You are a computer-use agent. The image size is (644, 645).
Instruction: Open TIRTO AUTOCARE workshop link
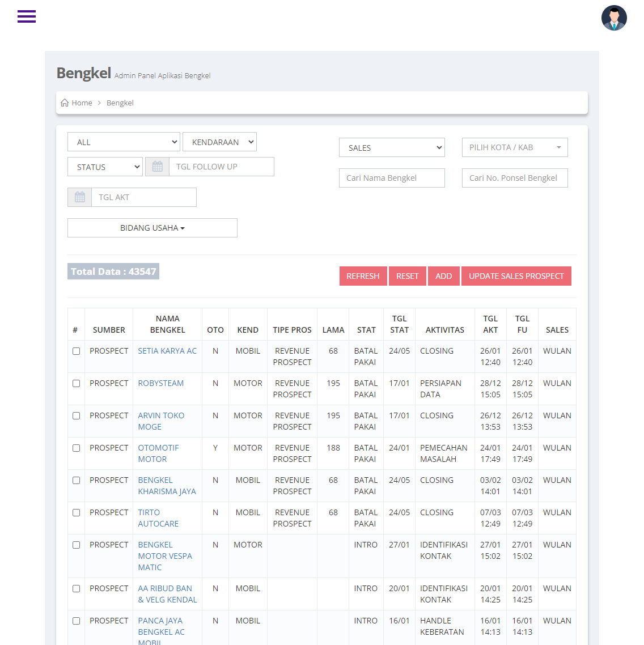tap(158, 518)
